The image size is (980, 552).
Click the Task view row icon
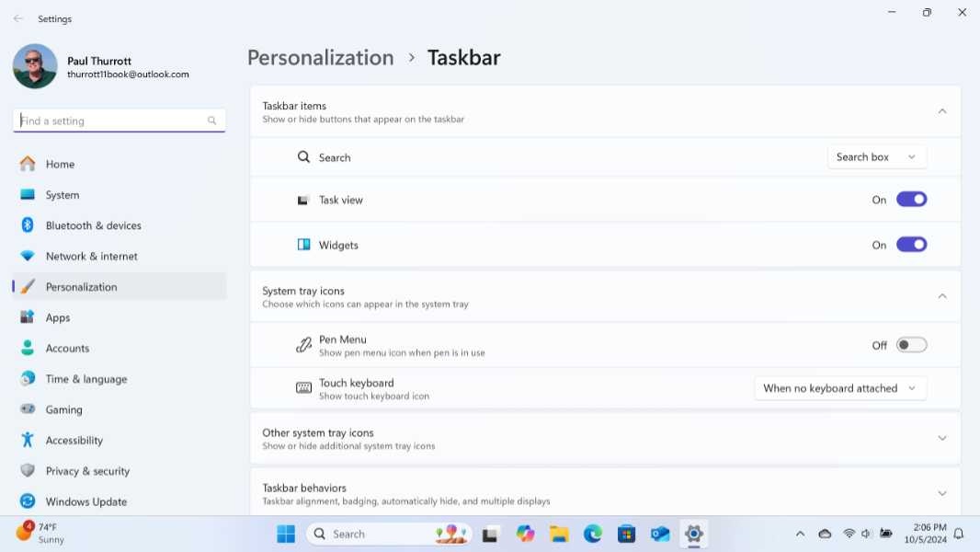click(x=303, y=200)
